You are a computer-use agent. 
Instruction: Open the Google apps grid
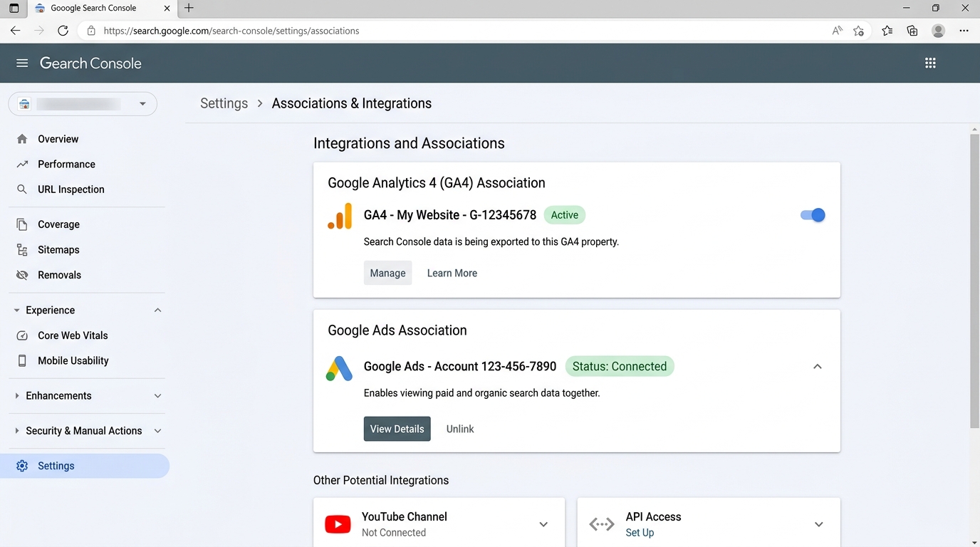click(x=930, y=63)
